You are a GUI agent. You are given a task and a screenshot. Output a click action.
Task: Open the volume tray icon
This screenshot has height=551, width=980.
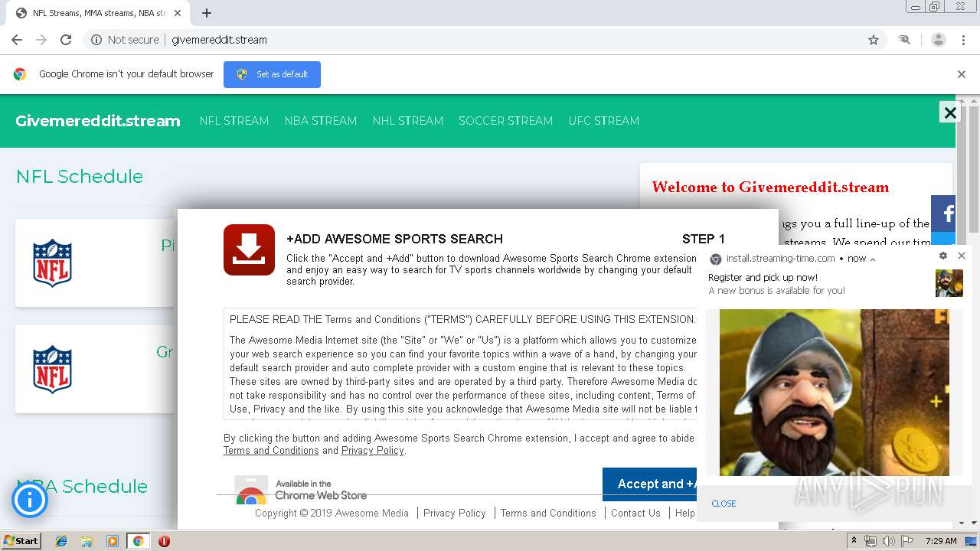click(x=888, y=541)
